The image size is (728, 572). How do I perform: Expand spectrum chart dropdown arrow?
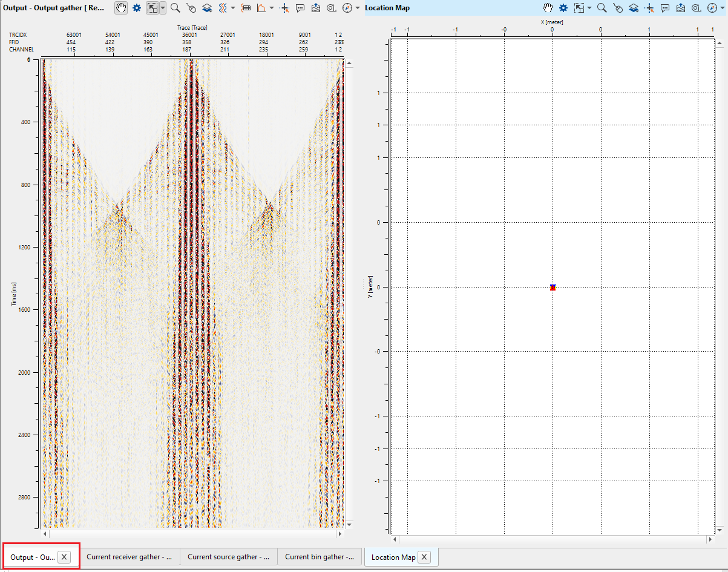tap(272, 8)
